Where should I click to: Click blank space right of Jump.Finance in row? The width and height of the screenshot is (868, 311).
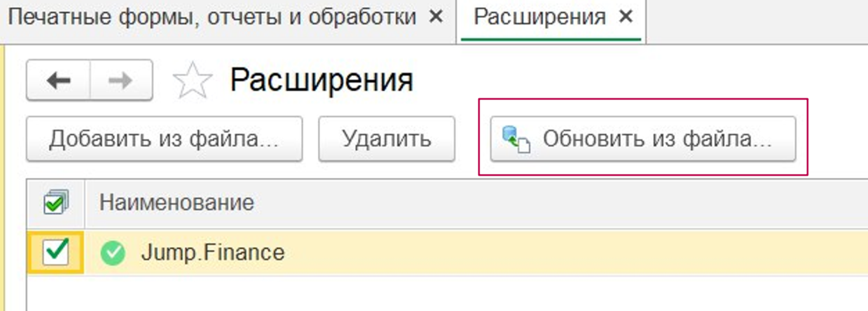click(564, 253)
